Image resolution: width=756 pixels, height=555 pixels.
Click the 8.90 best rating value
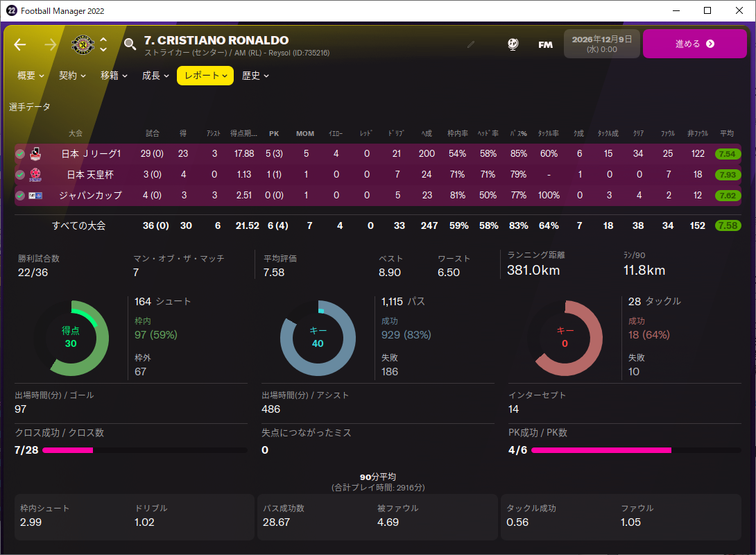click(390, 273)
